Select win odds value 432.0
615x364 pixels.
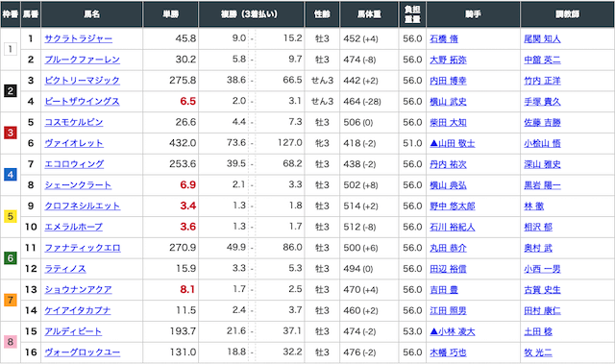[183, 143]
